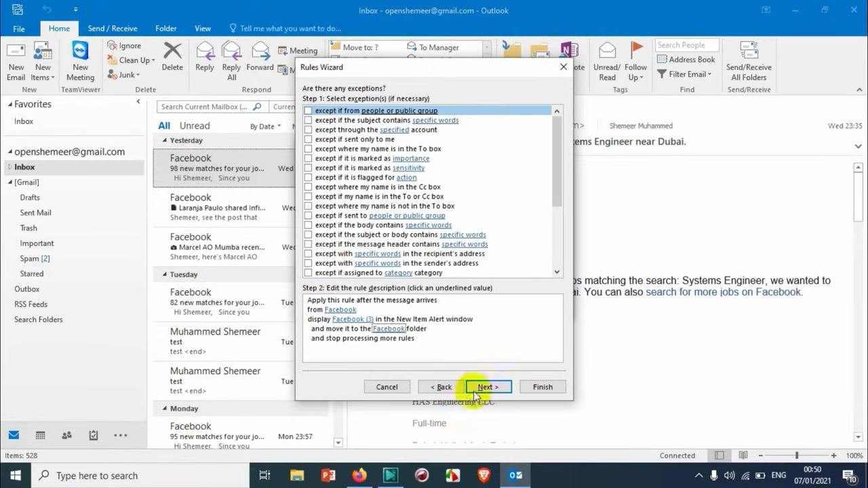Image resolution: width=868 pixels, height=488 pixels.
Task: Click Finish in Rules Wizard
Action: 542,387
